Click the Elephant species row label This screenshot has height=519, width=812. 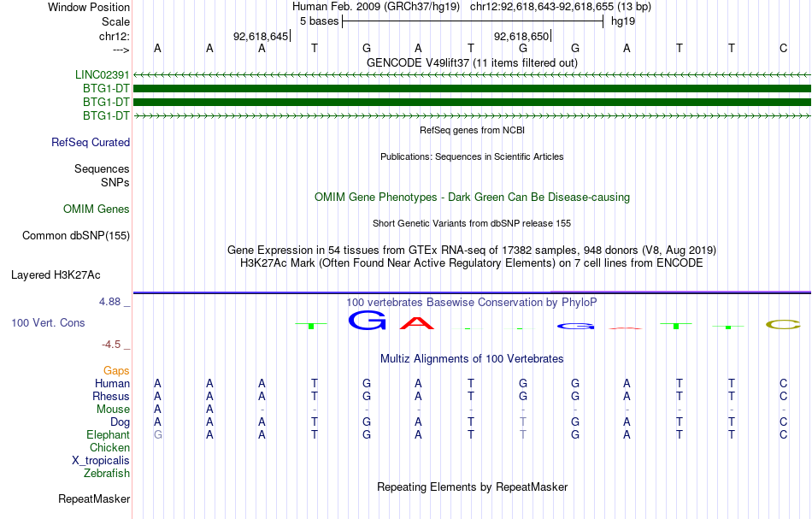point(109,434)
